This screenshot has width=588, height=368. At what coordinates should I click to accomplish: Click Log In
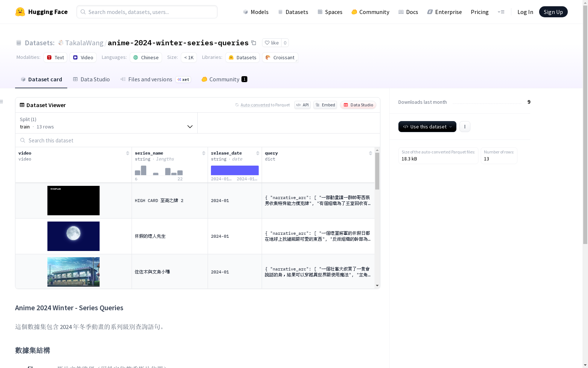click(525, 12)
